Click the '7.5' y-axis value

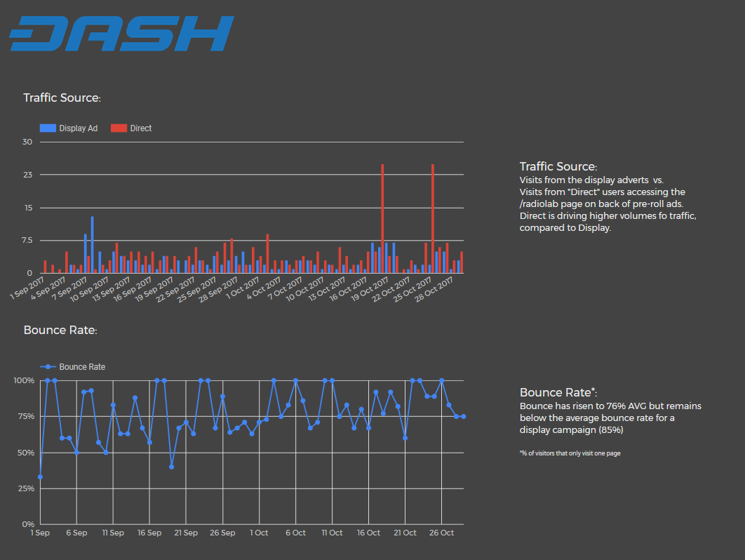[x=27, y=241]
